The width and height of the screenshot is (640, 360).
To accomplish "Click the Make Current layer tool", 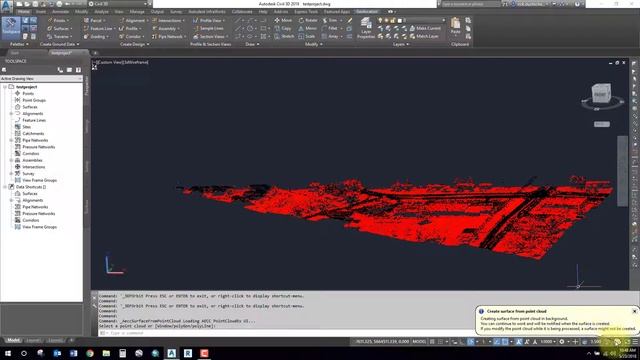I will pos(425,29).
